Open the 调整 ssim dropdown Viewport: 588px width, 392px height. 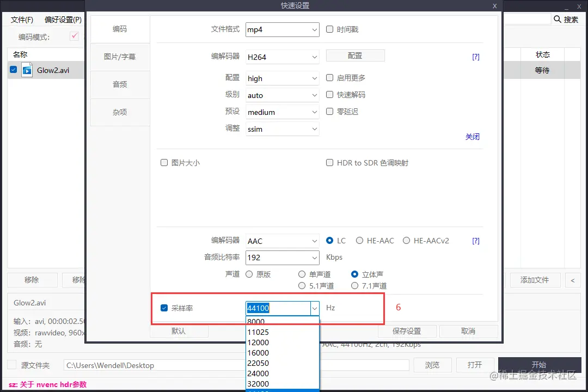point(283,129)
